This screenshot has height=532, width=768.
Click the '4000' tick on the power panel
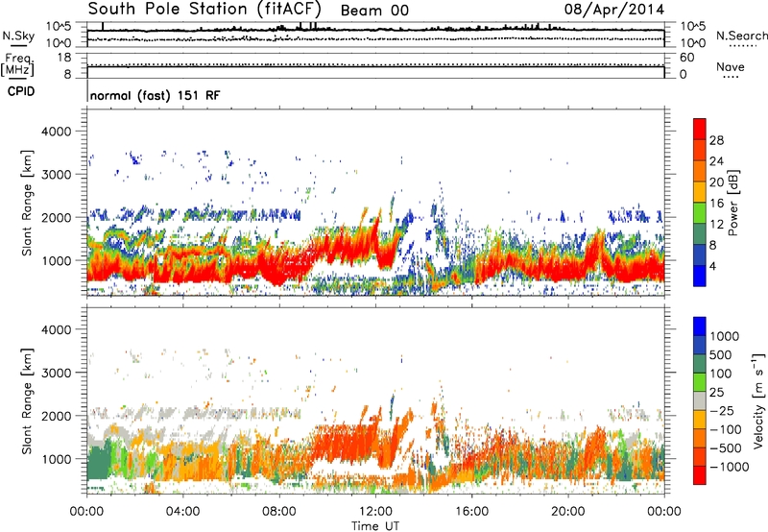(x=57, y=132)
